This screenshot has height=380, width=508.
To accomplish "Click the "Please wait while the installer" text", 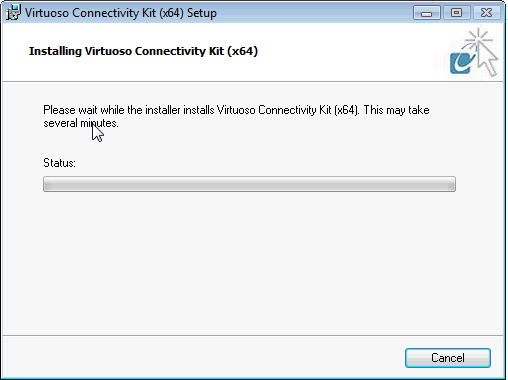I will tap(129, 110).
